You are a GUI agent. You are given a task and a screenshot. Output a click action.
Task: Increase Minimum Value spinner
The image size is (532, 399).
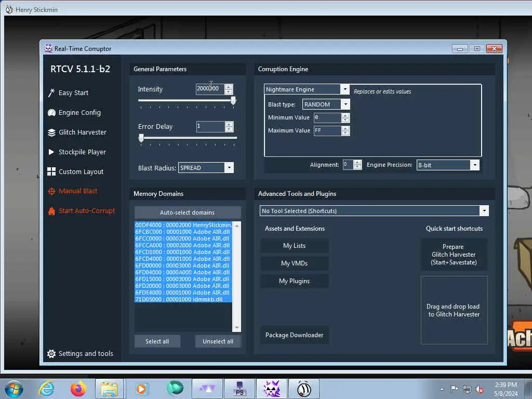coord(345,116)
